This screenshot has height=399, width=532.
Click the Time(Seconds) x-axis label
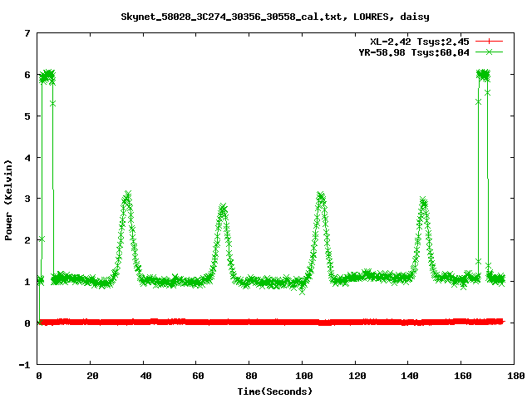pos(275,392)
